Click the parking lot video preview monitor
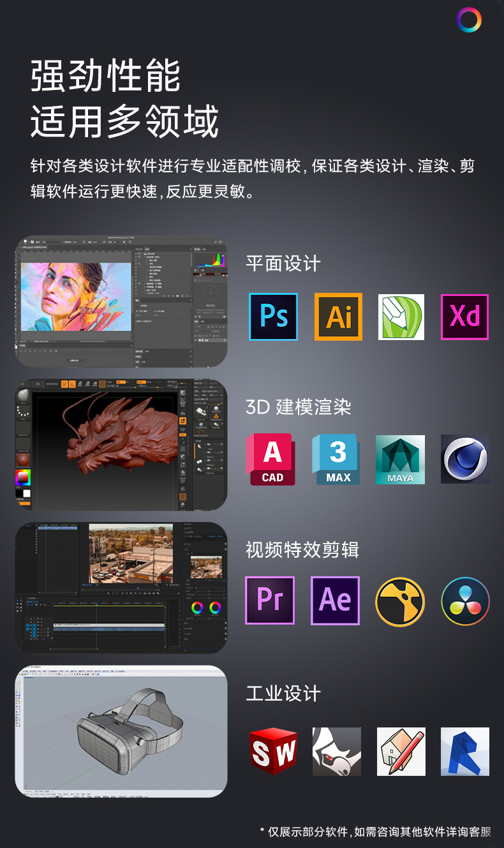The width and height of the screenshot is (504, 848). pyautogui.click(x=131, y=553)
